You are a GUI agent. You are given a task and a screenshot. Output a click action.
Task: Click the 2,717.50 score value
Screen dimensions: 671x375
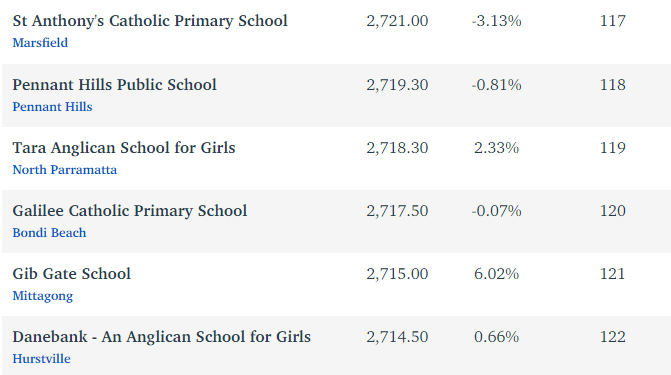click(397, 211)
